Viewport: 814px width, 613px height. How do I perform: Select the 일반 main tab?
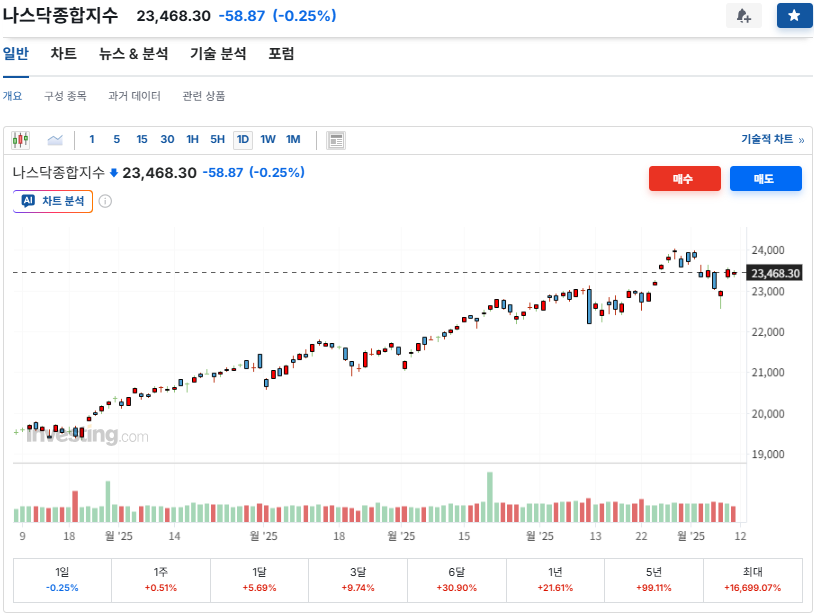coord(16,53)
